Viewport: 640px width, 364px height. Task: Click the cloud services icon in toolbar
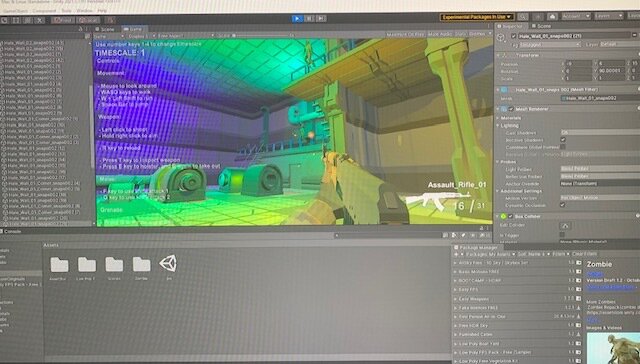[553, 16]
